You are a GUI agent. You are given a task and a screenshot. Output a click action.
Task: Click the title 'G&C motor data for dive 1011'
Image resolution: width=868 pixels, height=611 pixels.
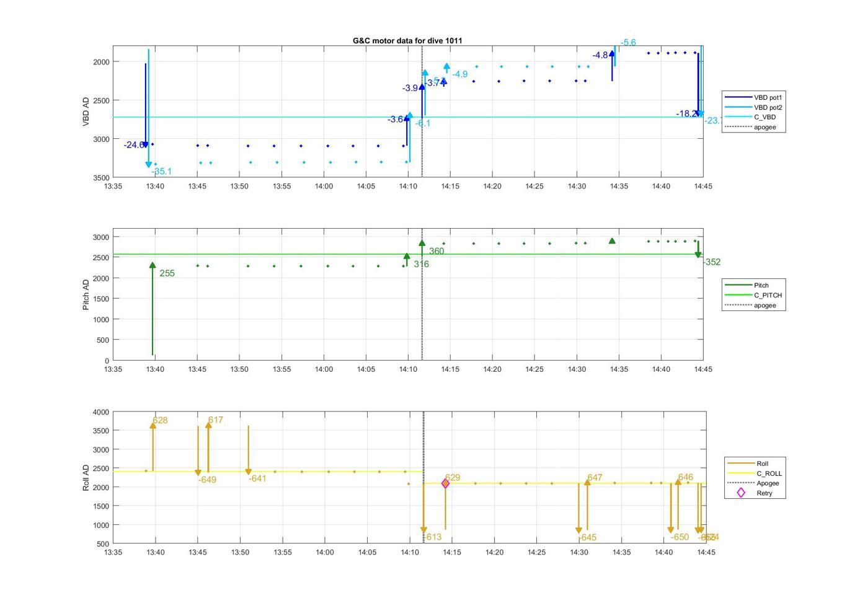(x=407, y=40)
